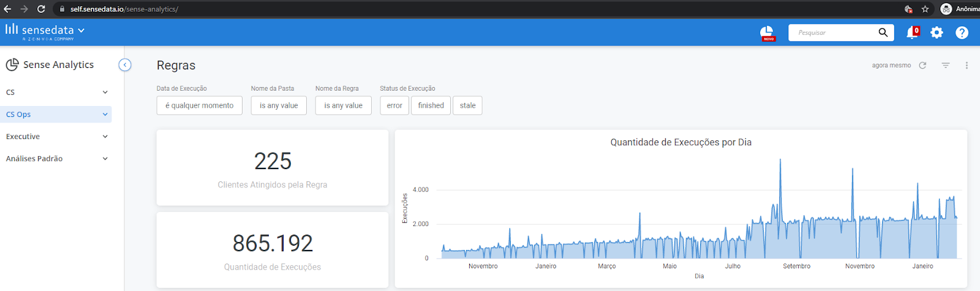Select the CS Ops menu item
The height and width of the screenshot is (291, 980).
click(x=56, y=115)
